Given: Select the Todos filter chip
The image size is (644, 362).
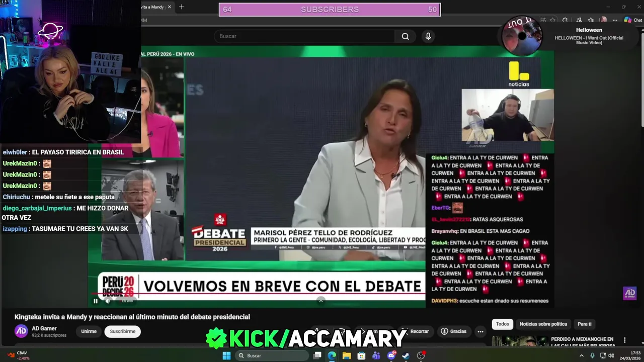Looking at the screenshot, I should coord(503,324).
